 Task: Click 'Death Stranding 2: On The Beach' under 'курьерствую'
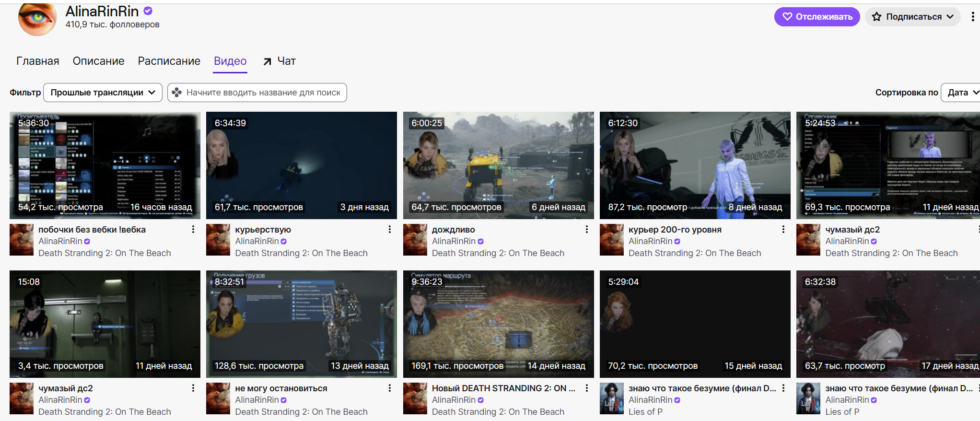[x=302, y=253]
